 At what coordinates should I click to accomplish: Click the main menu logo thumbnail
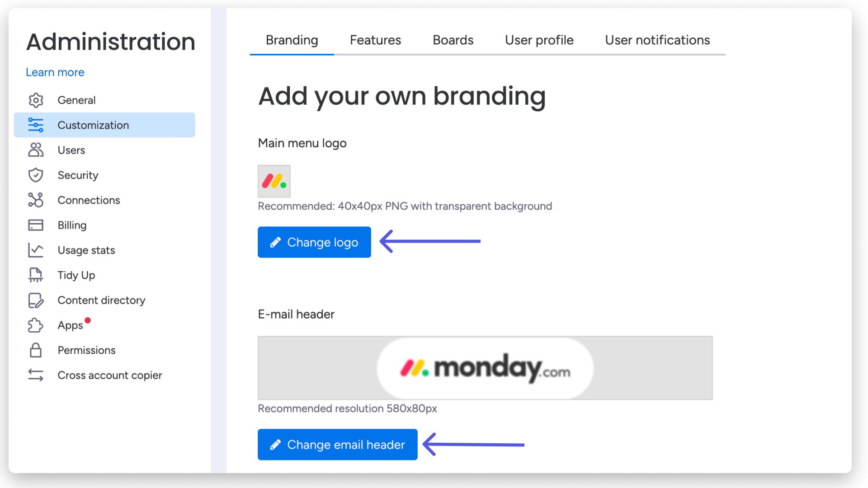pos(274,181)
